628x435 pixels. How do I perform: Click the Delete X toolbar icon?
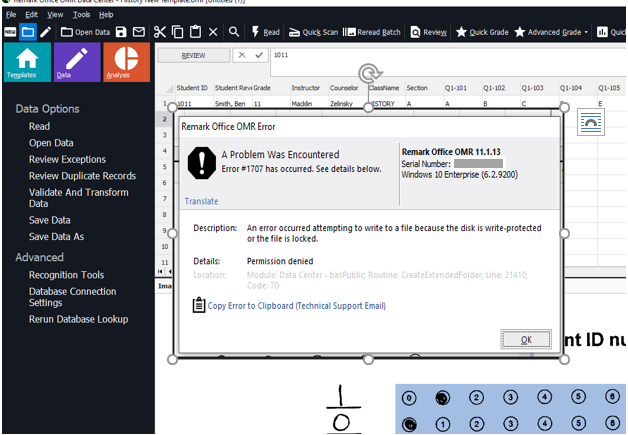pyautogui.click(x=213, y=32)
